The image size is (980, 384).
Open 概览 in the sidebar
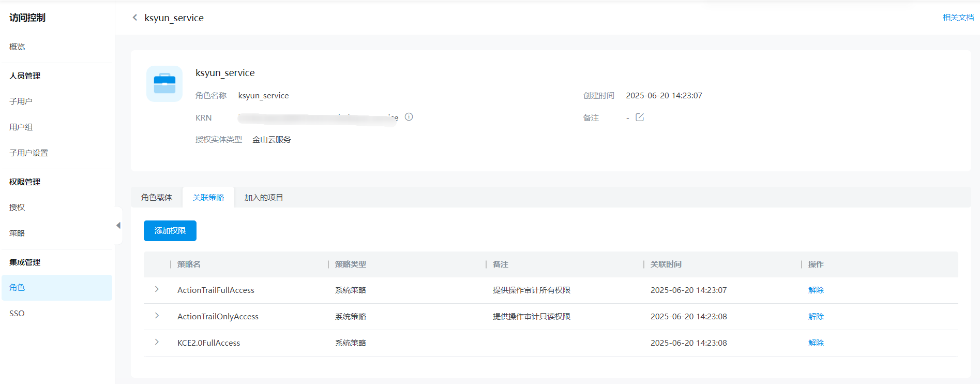(17, 47)
